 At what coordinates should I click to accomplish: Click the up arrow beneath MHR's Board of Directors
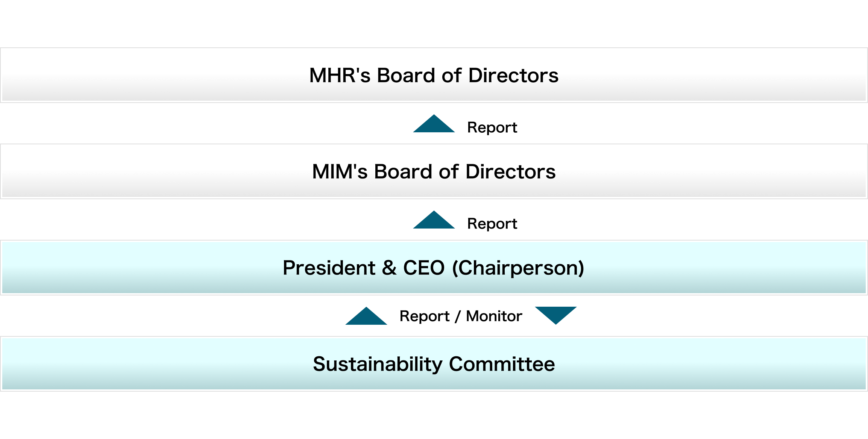[x=434, y=125]
